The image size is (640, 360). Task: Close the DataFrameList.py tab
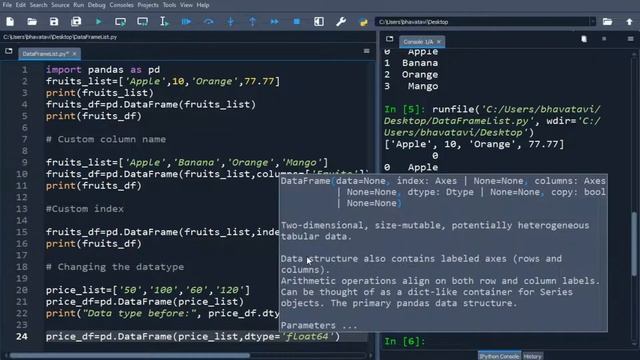74,53
